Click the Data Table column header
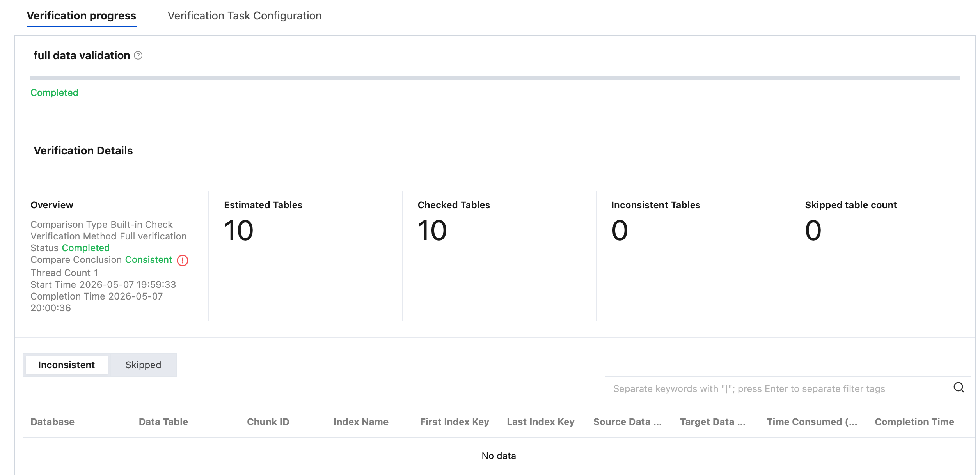The width and height of the screenshot is (980, 475). point(163,422)
